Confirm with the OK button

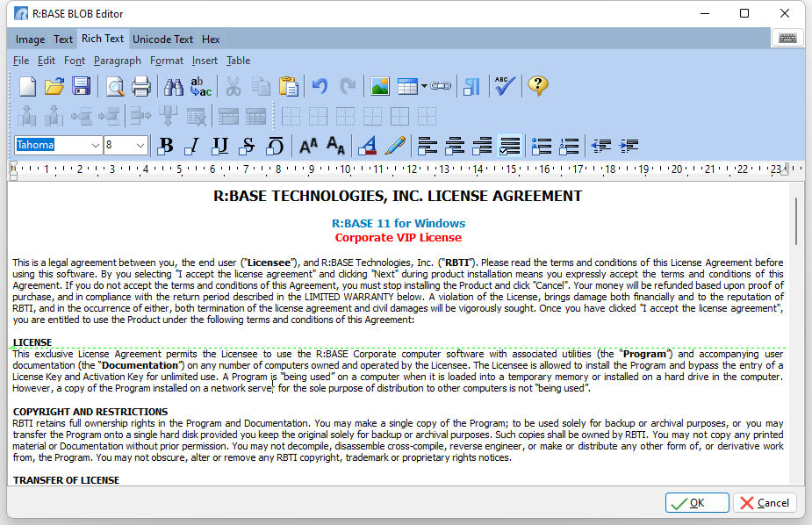(x=697, y=503)
